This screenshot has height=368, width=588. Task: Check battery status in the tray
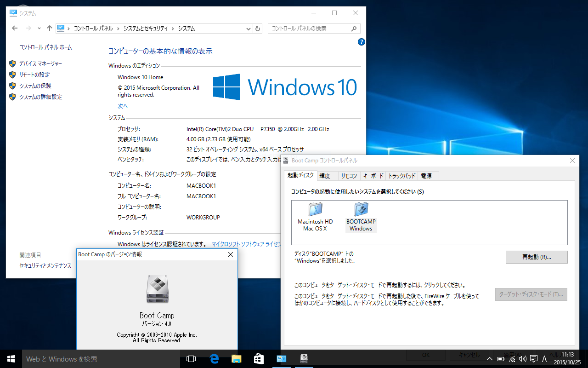click(x=501, y=359)
